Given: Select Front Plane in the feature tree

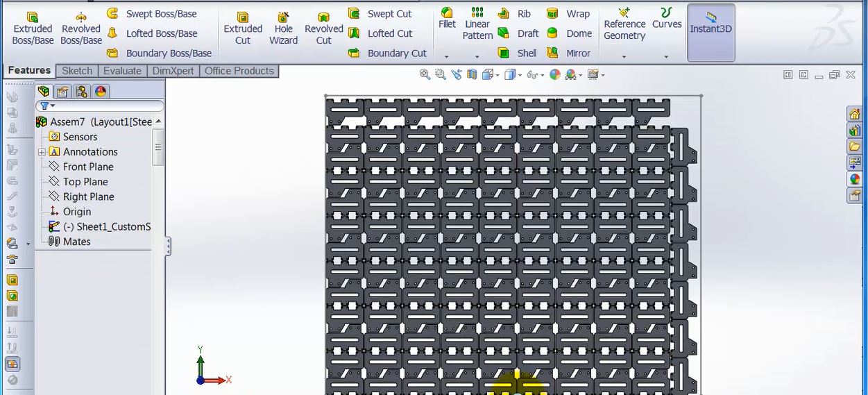Looking at the screenshot, I should click(x=88, y=167).
